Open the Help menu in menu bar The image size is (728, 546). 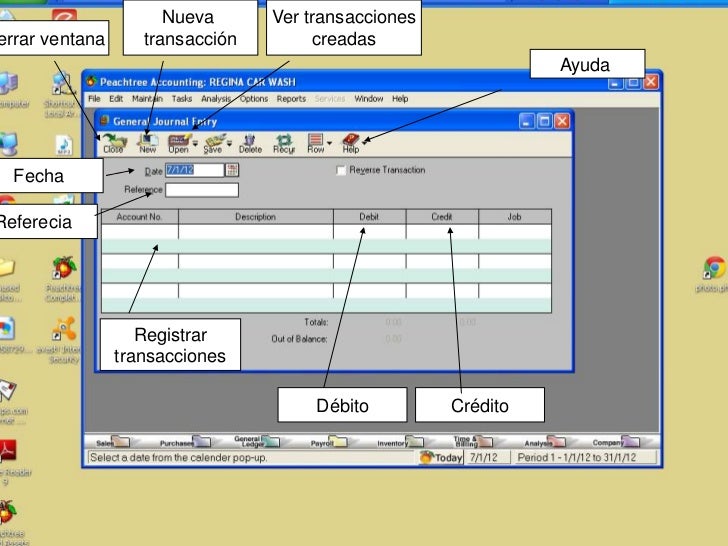tap(400, 98)
